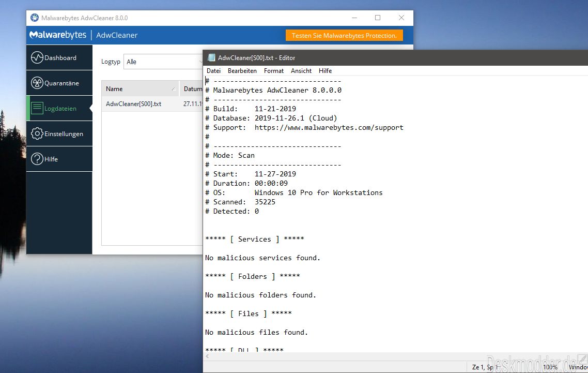Open the Quarantäne section

pyautogui.click(x=59, y=83)
